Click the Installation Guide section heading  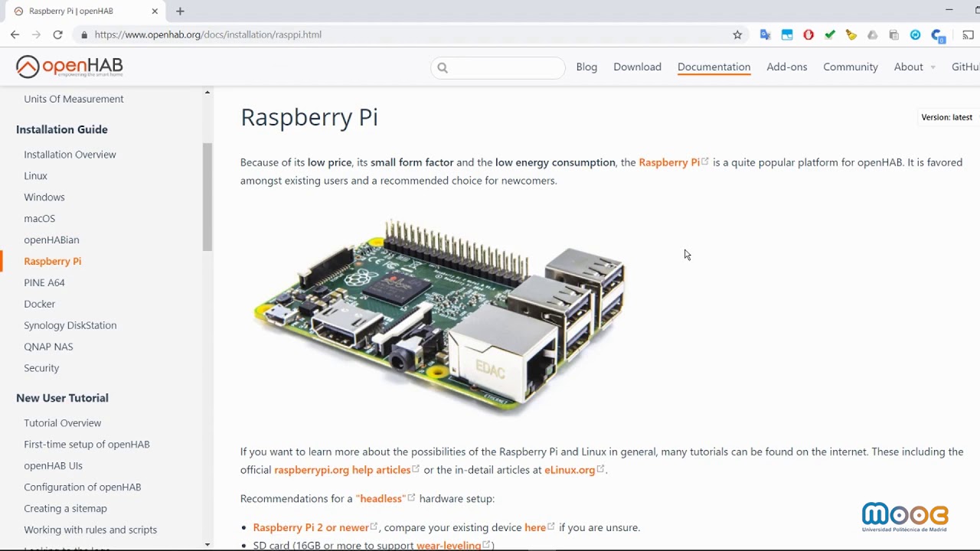click(x=62, y=129)
